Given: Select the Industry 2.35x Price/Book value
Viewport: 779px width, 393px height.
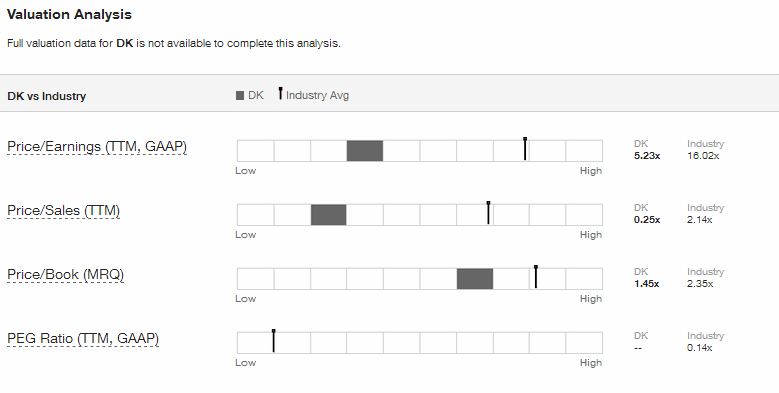Looking at the screenshot, I should point(700,284).
